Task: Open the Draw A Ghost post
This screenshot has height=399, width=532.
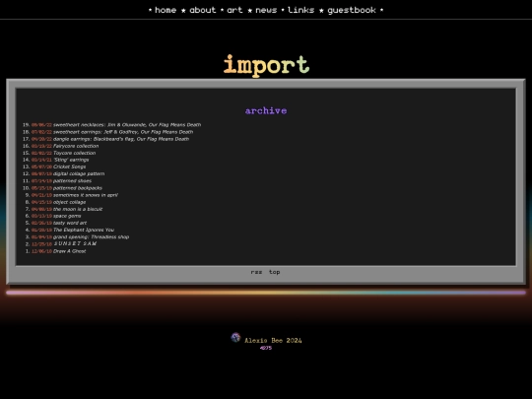Action: point(70,251)
